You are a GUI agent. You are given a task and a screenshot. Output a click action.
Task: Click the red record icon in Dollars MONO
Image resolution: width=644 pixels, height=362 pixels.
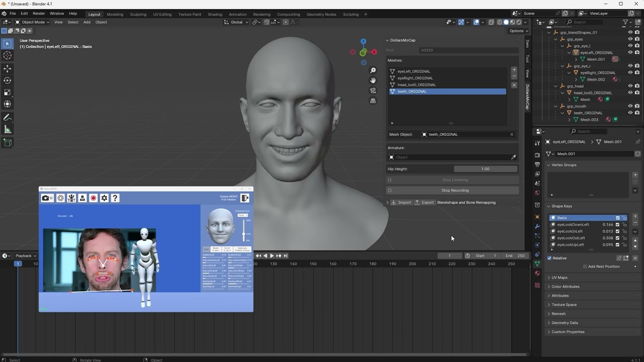pos(93,198)
